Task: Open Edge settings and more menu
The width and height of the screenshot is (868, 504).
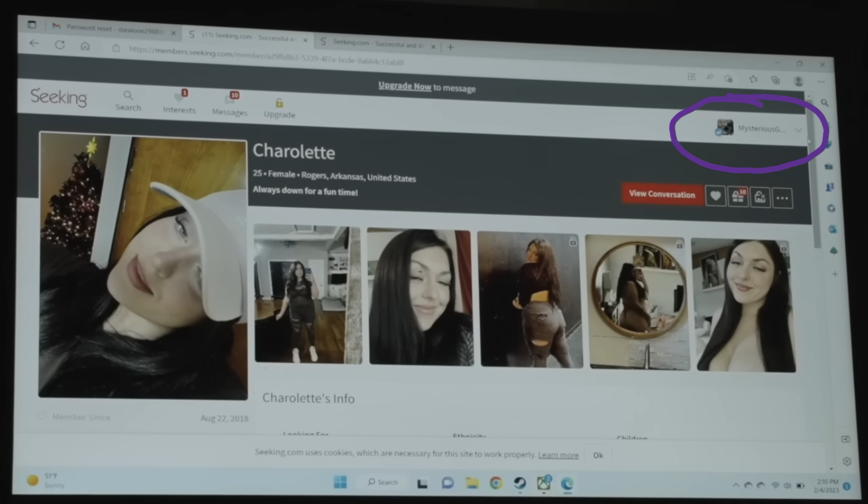Action: coord(821,82)
